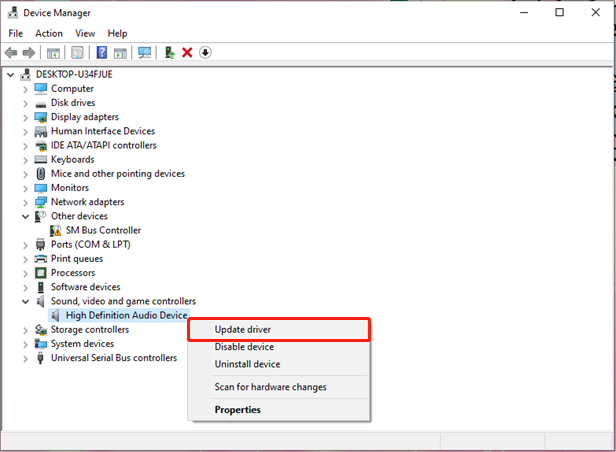Viewport: 616px width, 452px height.
Task: Click the Forward arrow toolbar icon
Action: [29, 53]
